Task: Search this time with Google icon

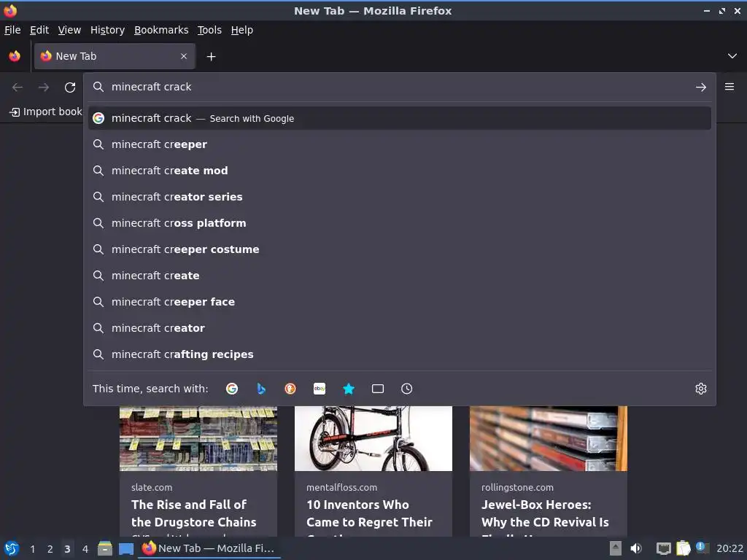Action: click(x=232, y=389)
